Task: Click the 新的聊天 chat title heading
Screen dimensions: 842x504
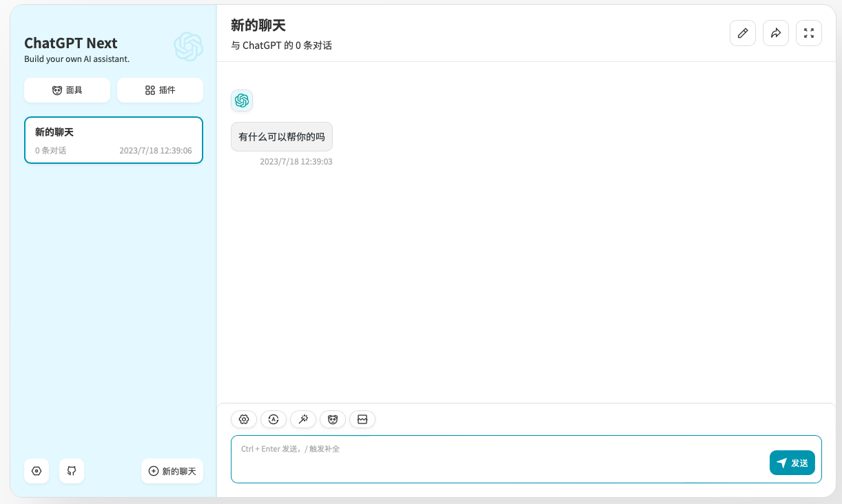Action: point(258,25)
